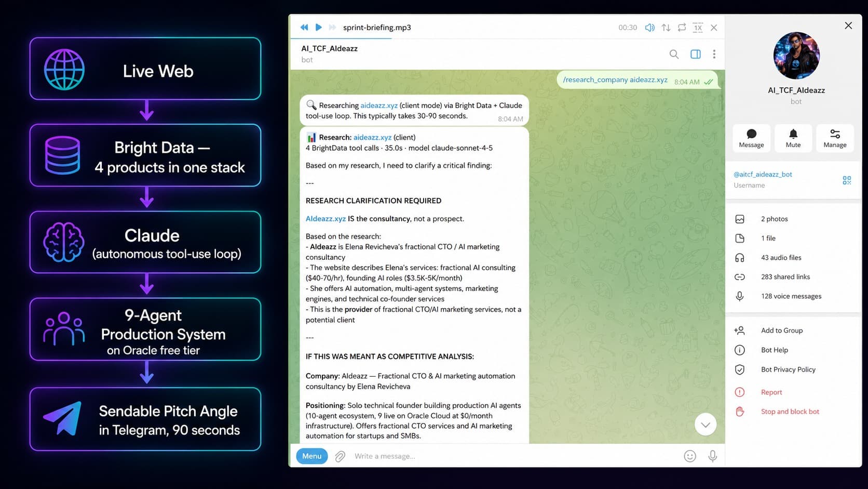868x489 pixels.
Task: Open 1 file shared media
Action: [x=793, y=238]
